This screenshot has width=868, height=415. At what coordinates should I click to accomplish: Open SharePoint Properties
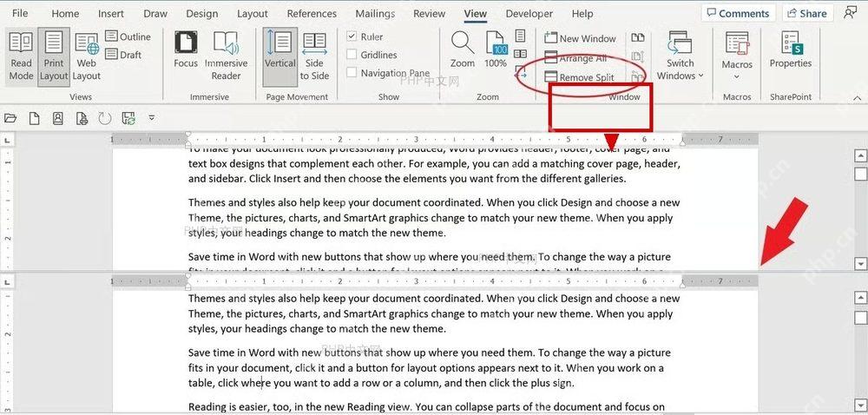(791, 49)
